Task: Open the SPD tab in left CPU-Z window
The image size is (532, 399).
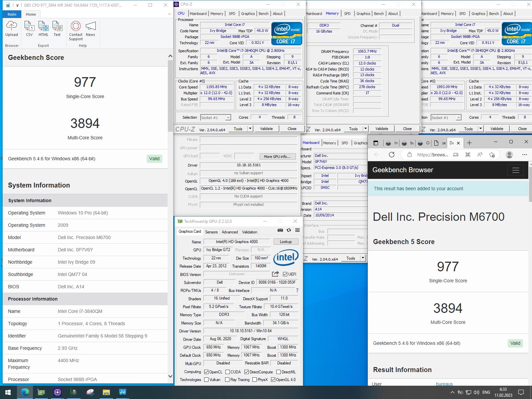Action: coord(232,14)
